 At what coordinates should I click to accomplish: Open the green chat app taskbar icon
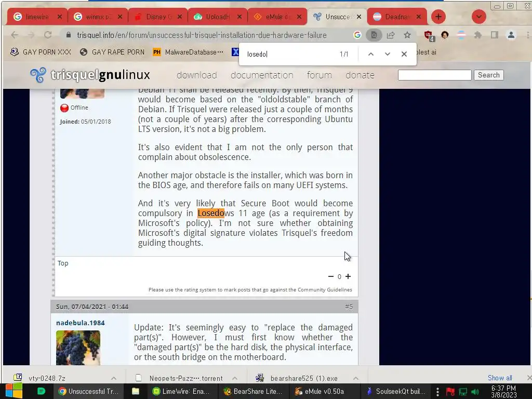tap(41, 391)
